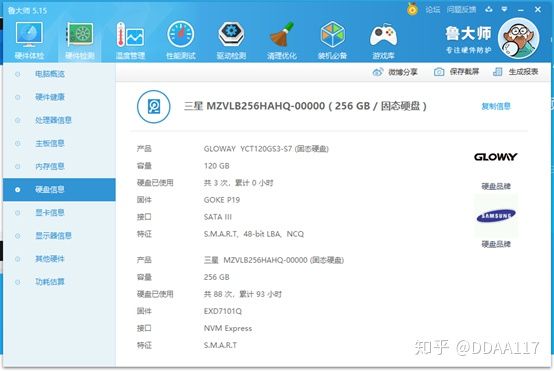554x371 pixels.
Task: Click the hard disk icon beside Samsung title
Action: point(154,106)
